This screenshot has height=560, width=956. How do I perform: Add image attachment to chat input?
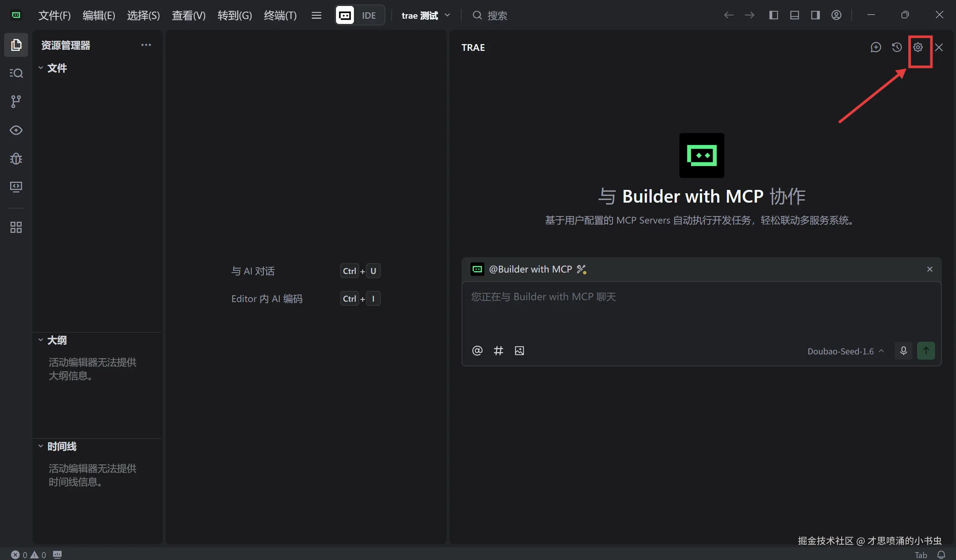(x=519, y=351)
